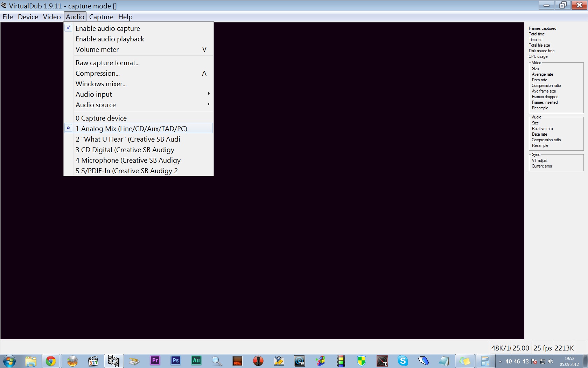
Task: Open the toolbox cleanup utility icon
Action: (x=279, y=361)
